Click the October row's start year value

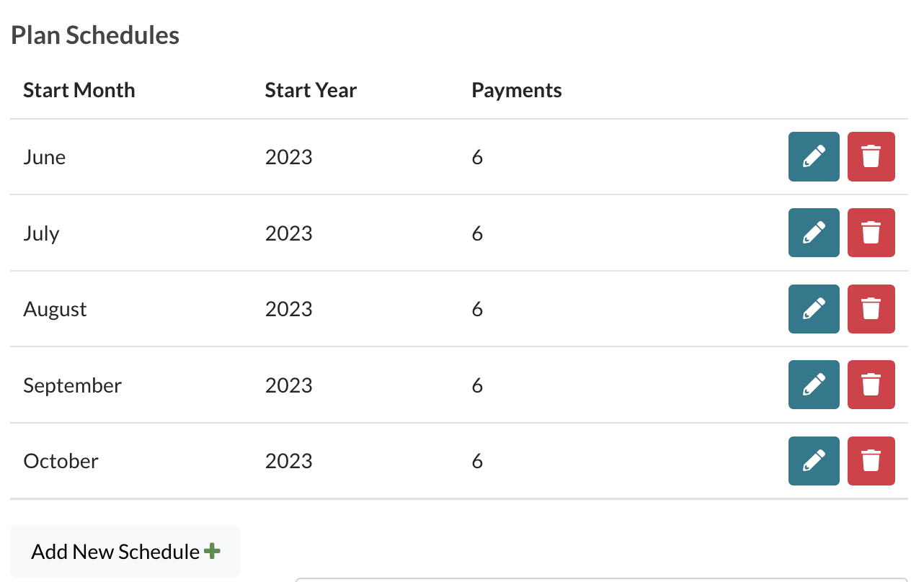pyautogui.click(x=289, y=461)
